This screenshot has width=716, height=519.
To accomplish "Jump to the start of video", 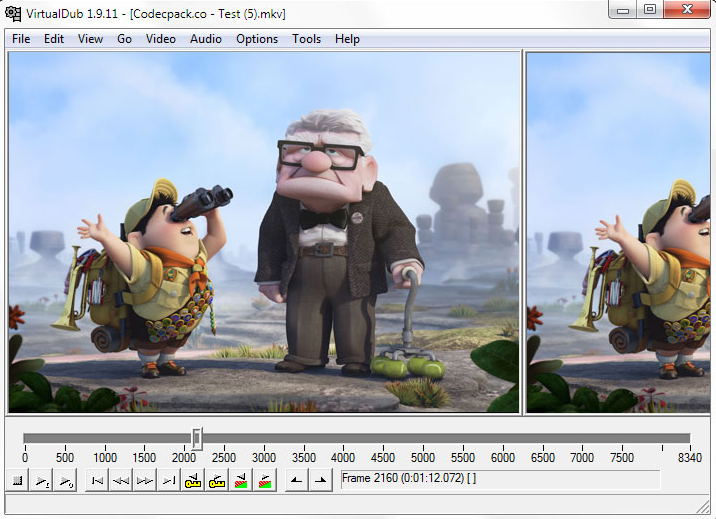I will pos(97,480).
